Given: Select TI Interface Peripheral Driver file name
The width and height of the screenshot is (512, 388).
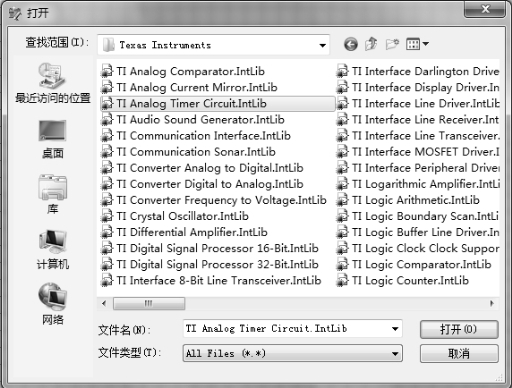Looking at the screenshot, I should pyautogui.click(x=426, y=168).
